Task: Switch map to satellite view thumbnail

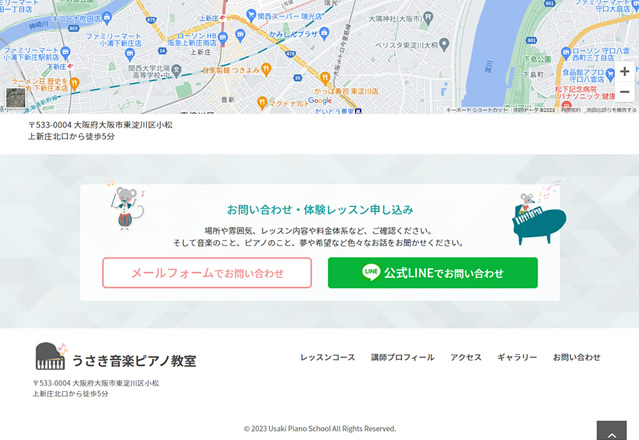Action: (x=15, y=98)
